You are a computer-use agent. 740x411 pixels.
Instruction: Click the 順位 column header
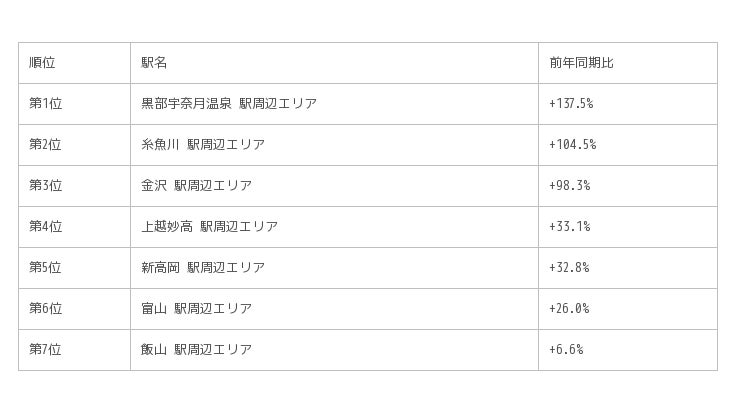coord(43,63)
